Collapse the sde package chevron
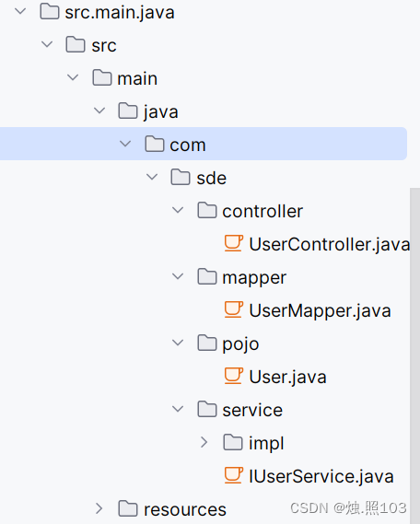 click(152, 177)
